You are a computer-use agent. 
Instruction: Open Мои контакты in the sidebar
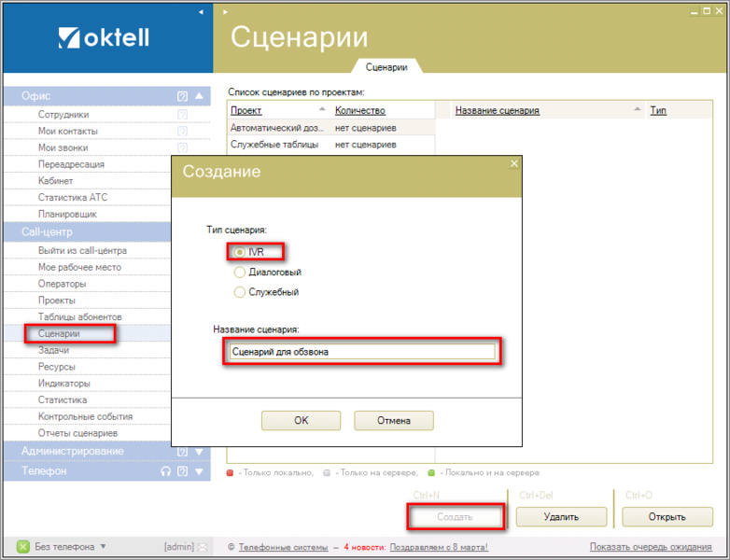coord(68,132)
